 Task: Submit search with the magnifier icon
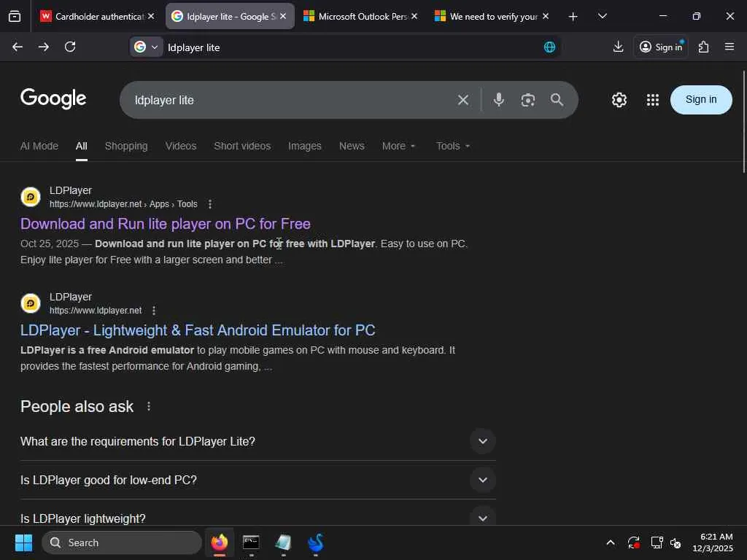click(557, 100)
